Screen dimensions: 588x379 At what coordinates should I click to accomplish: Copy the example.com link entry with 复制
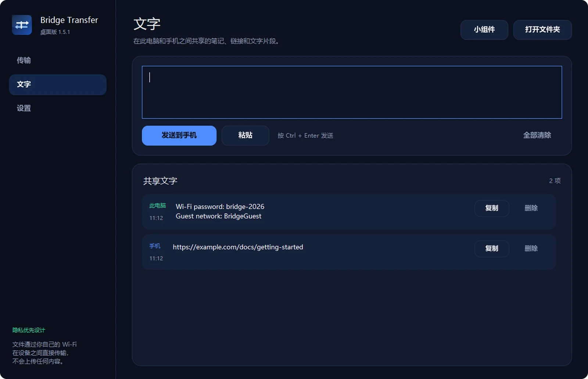click(x=491, y=249)
